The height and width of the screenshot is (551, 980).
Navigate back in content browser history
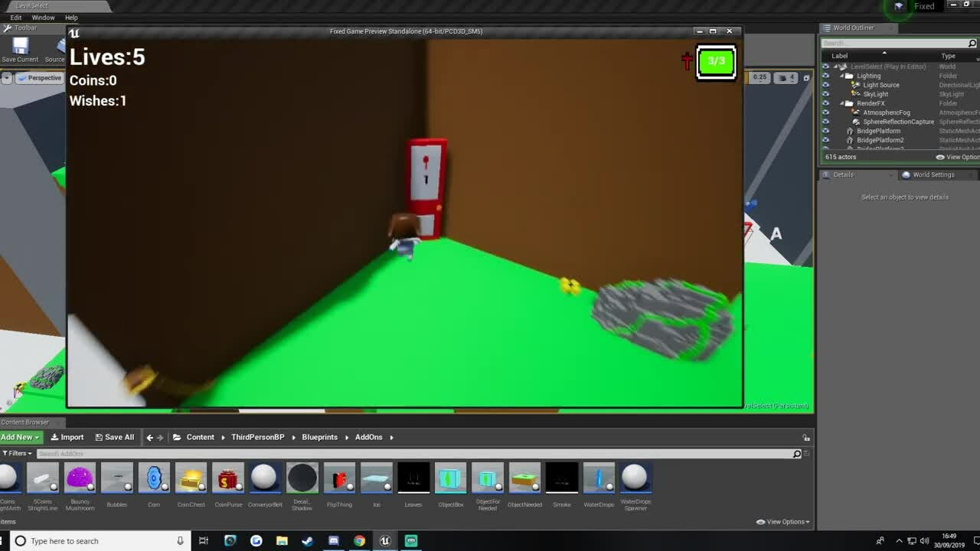(149, 438)
